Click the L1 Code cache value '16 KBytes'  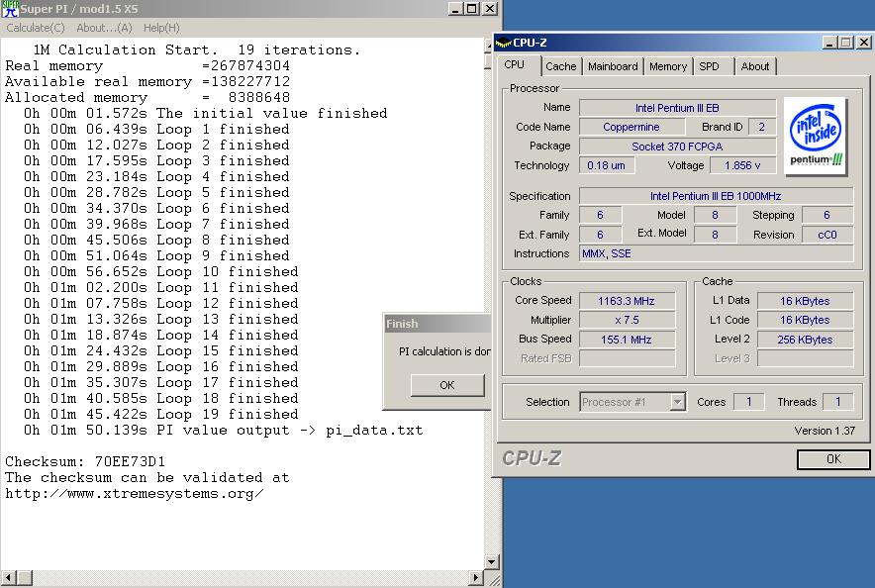tap(805, 320)
